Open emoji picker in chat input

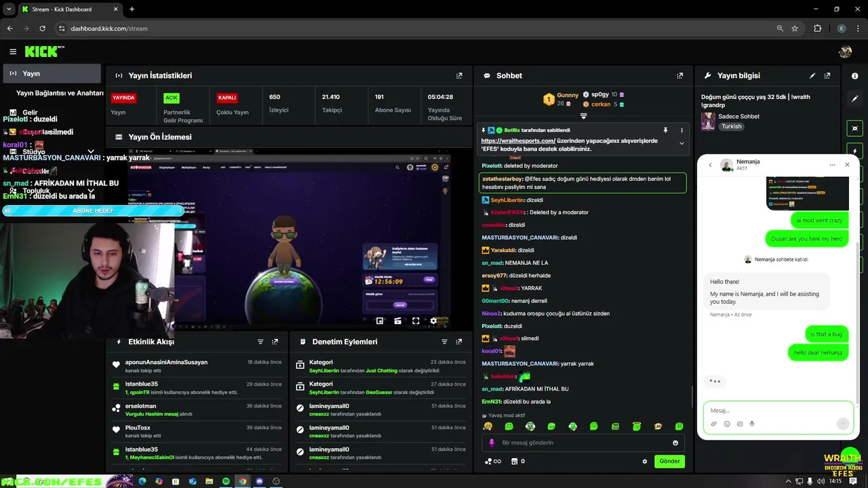(675, 443)
